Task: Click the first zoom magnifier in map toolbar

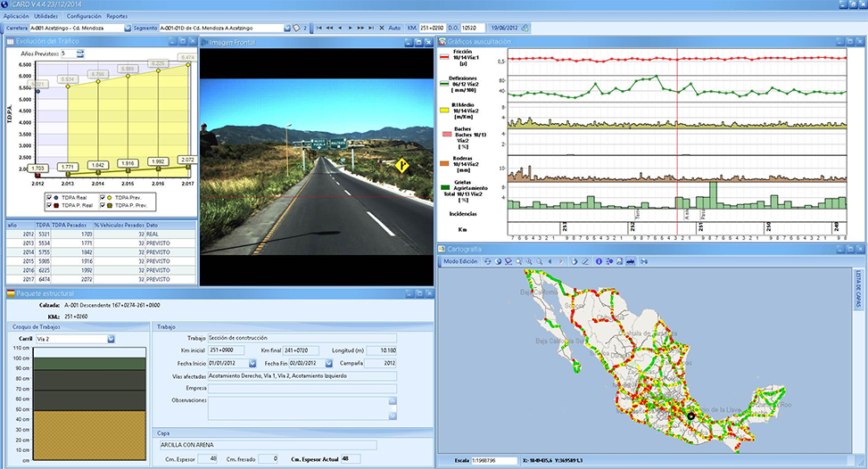Action: [x=518, y=261]
